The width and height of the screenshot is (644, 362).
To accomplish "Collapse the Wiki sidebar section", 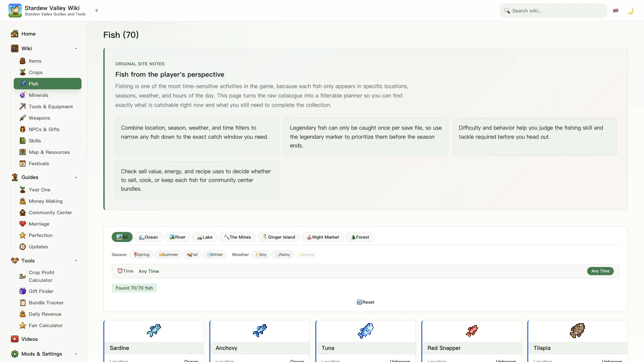I will point(76,49).
